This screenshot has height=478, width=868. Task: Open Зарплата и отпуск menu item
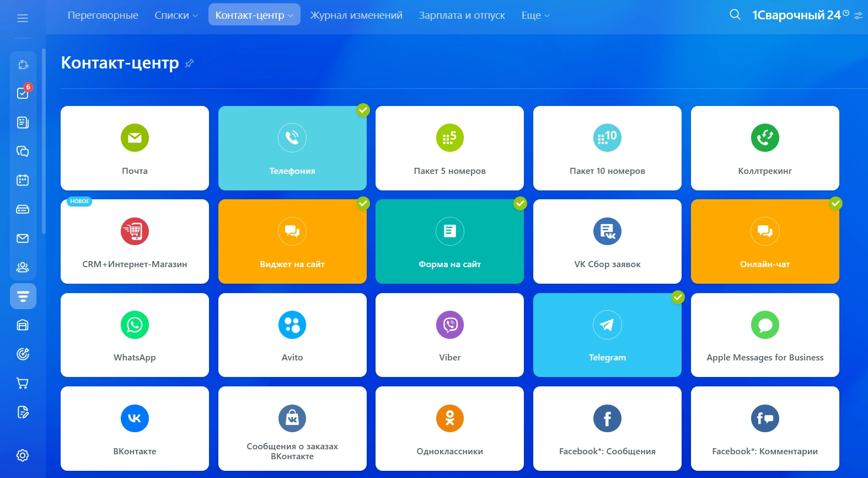coord(462,15)
